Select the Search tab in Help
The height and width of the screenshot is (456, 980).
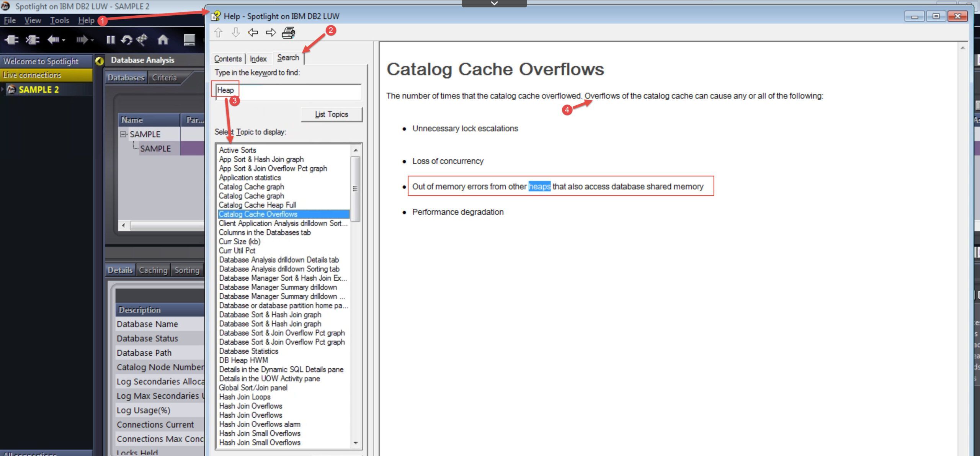(288, 58)
